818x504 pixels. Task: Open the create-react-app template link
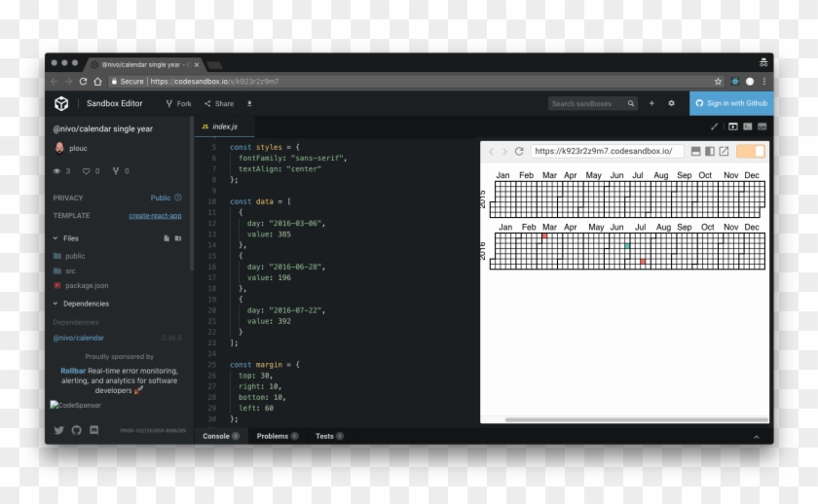pos(155,215)
